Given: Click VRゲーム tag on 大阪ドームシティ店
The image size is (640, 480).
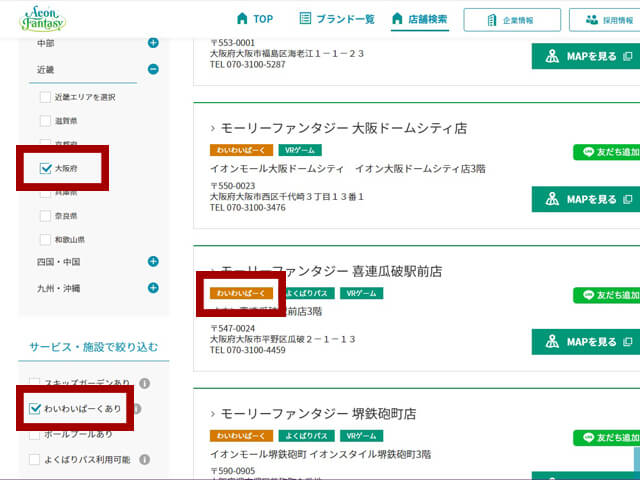Looking at the screenshot, I should (x=300, y=150).
